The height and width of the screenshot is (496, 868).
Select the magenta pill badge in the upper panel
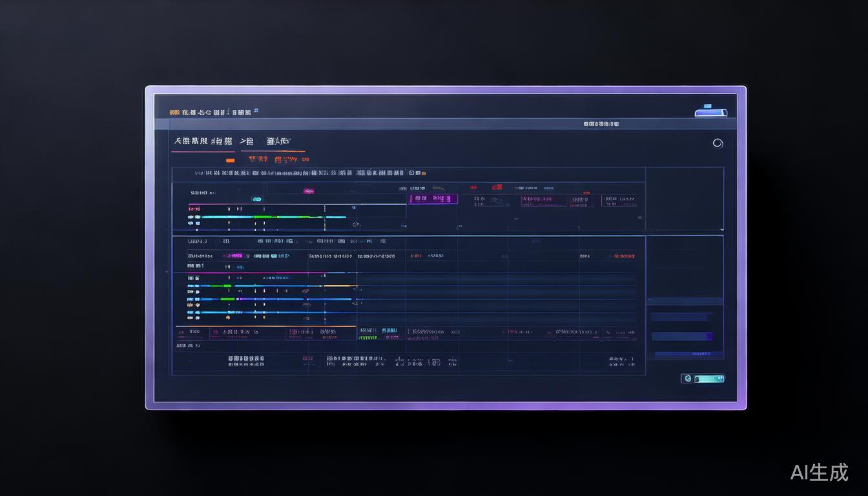309,191
